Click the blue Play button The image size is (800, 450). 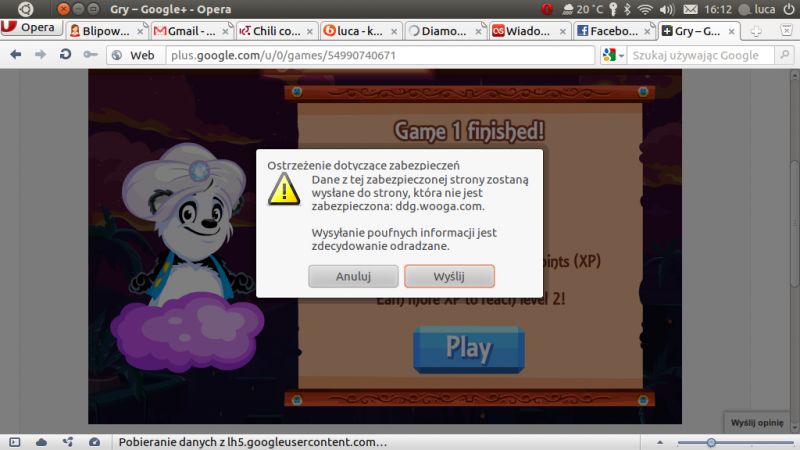(x=468, y=349)
